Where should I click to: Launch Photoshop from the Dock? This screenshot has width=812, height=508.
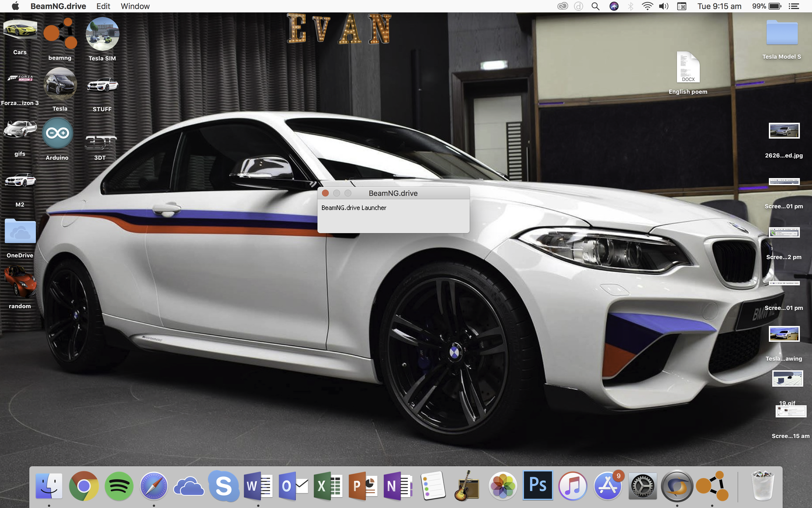(x=538, y=485)
